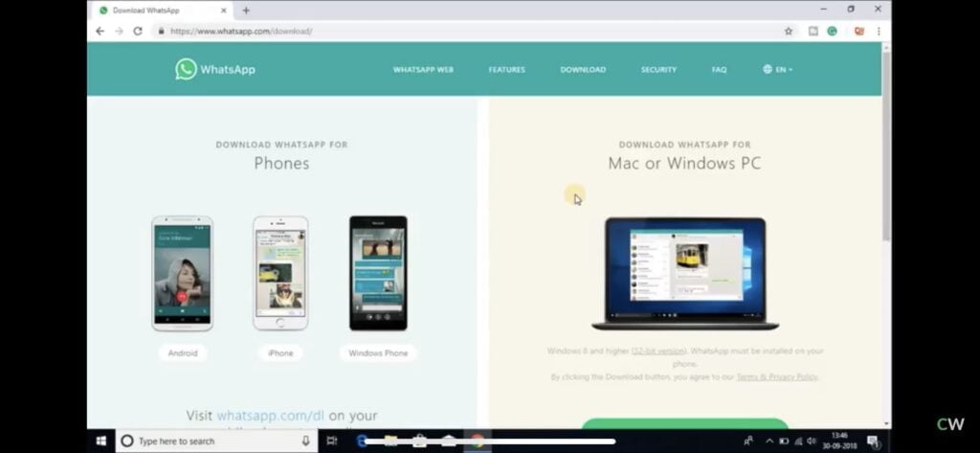Open the 32-bit version link
980x453 pixels.
(x=658, y=351)
